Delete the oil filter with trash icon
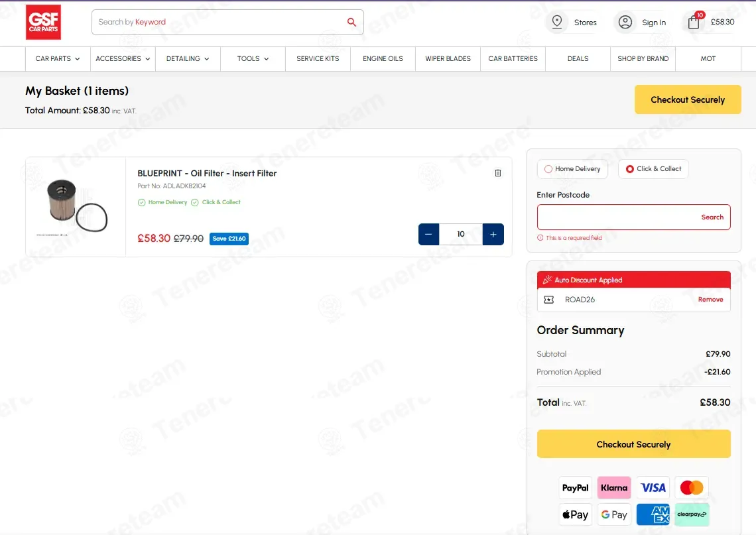Image resolution: width=756 pixels, height=535 pixels. point(498,173)
